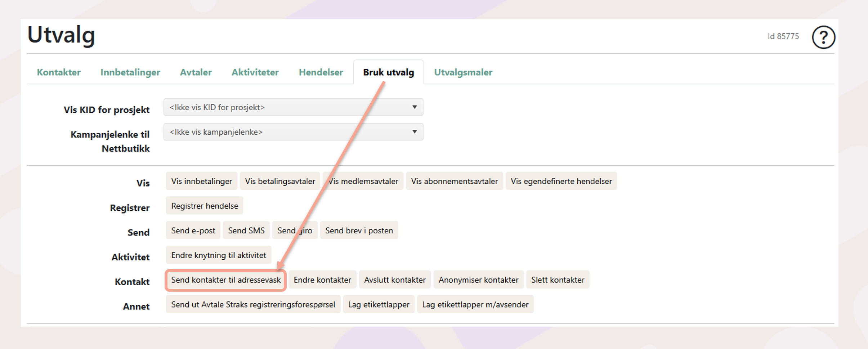
Task: Click the Id 85775 text
Action: click(x=783, y=36)
